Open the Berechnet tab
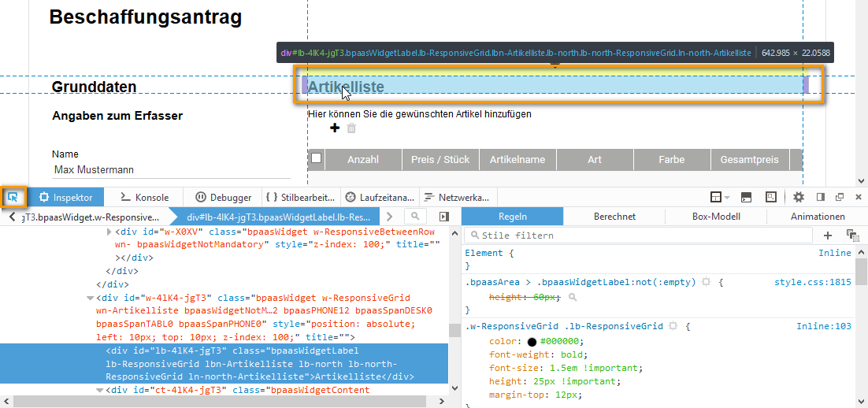The image size is (868, 408). click(x=614, y=217)
